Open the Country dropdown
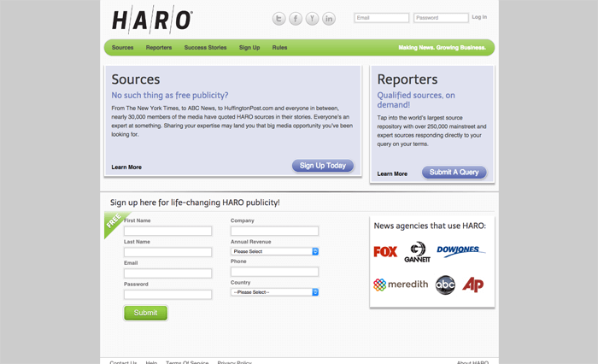 (x=274, y=292)
